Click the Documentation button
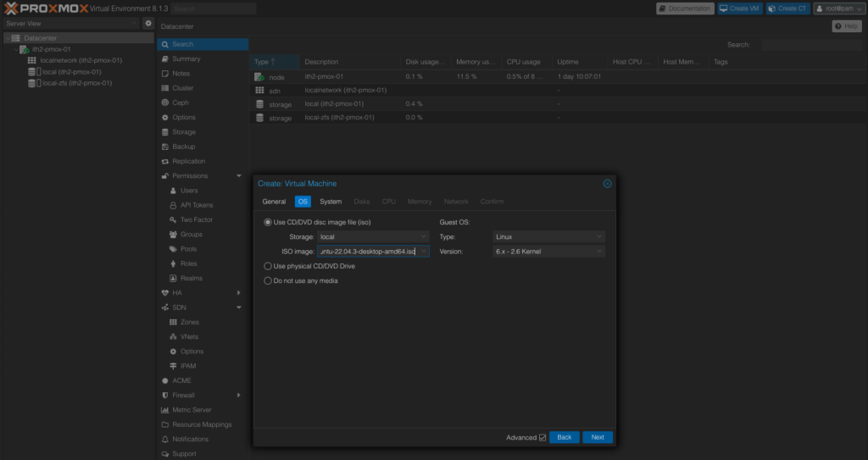The image size is (868, 460). (x=685, y=8)
